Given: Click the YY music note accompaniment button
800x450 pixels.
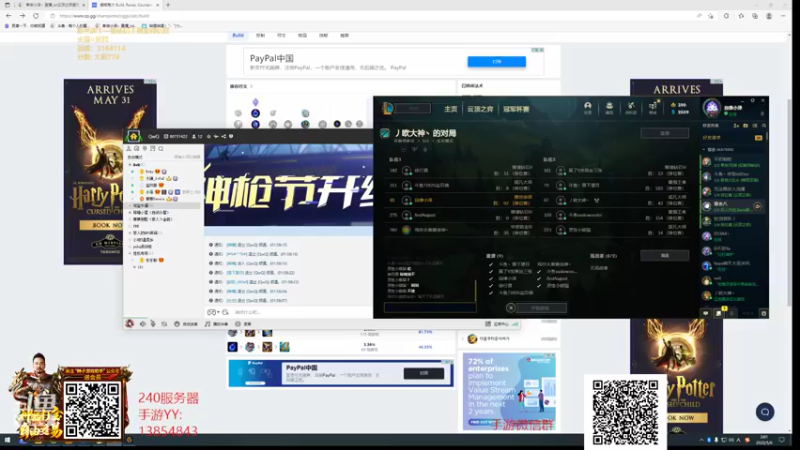Looking at the screenshot, I should 216,324.
